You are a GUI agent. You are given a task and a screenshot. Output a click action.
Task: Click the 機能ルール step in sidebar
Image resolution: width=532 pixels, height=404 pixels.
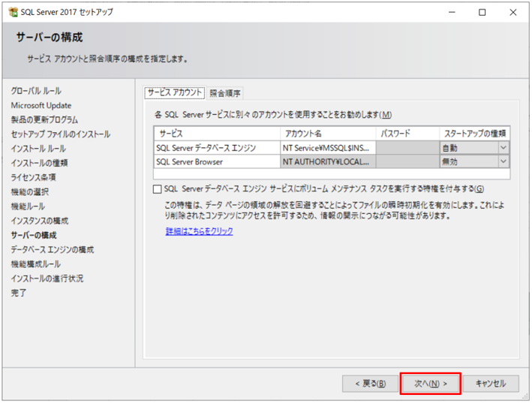tap(28, 207)
